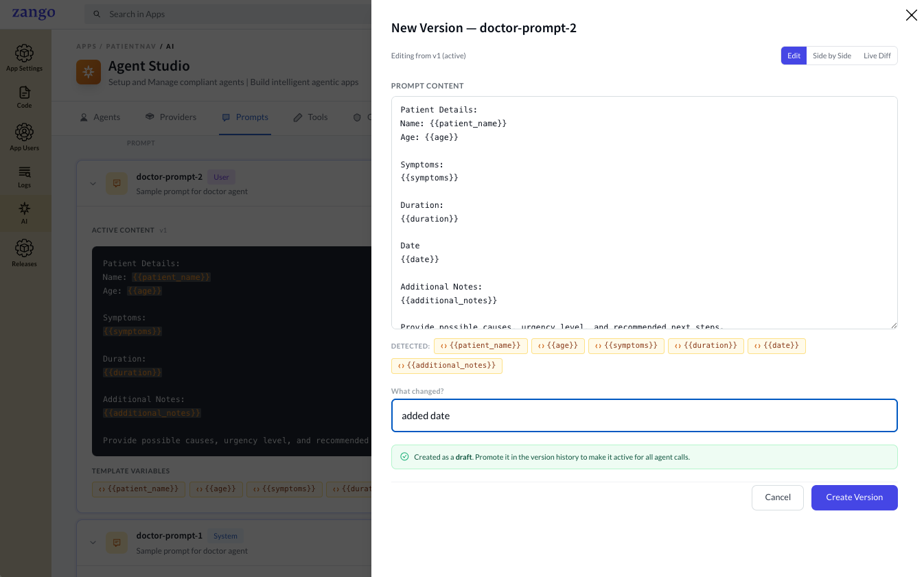Click the doctor-prompt-1 title
924x577 pixels.
[x=169, y=536]
